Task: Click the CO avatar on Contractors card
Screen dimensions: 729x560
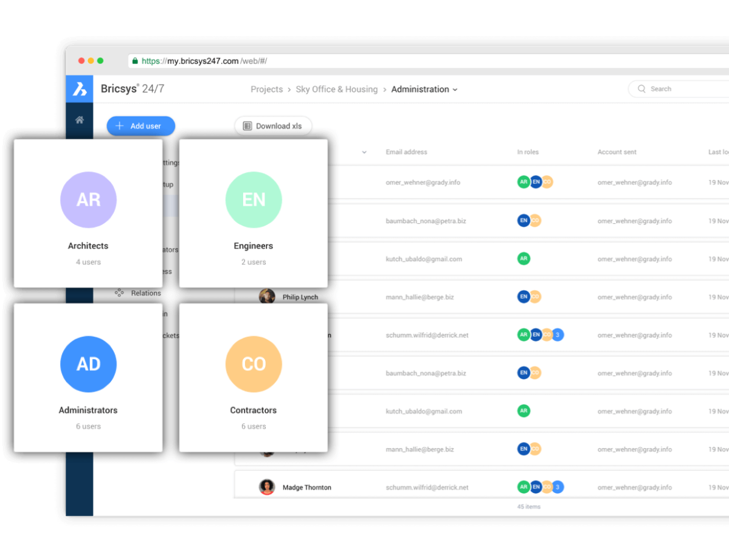Action: [x=254, y=364]
